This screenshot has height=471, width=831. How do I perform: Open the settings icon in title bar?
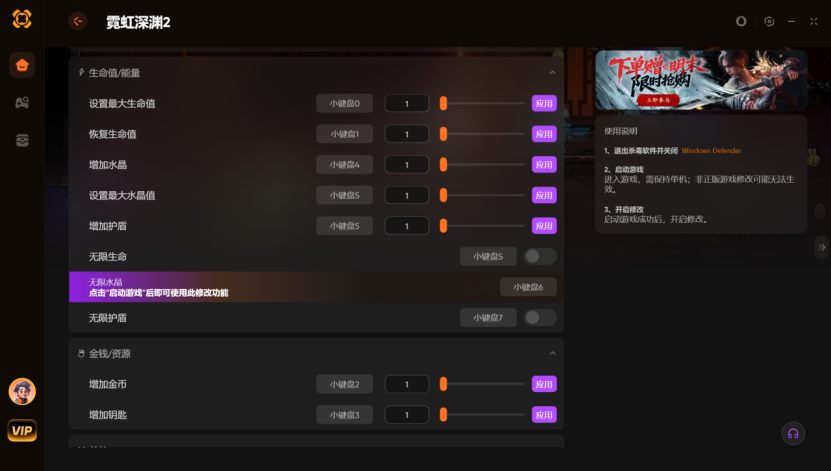point(769,21)
